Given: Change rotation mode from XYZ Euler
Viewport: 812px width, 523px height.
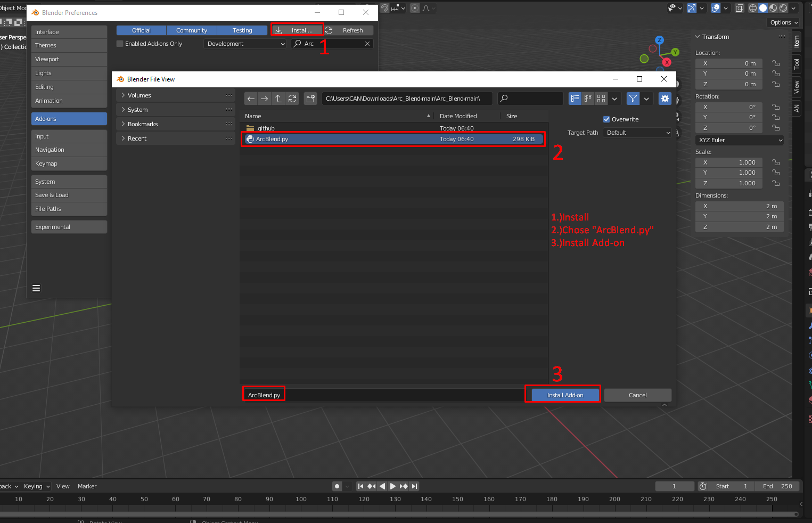Looking at the screenshot, I should point(739,140).
